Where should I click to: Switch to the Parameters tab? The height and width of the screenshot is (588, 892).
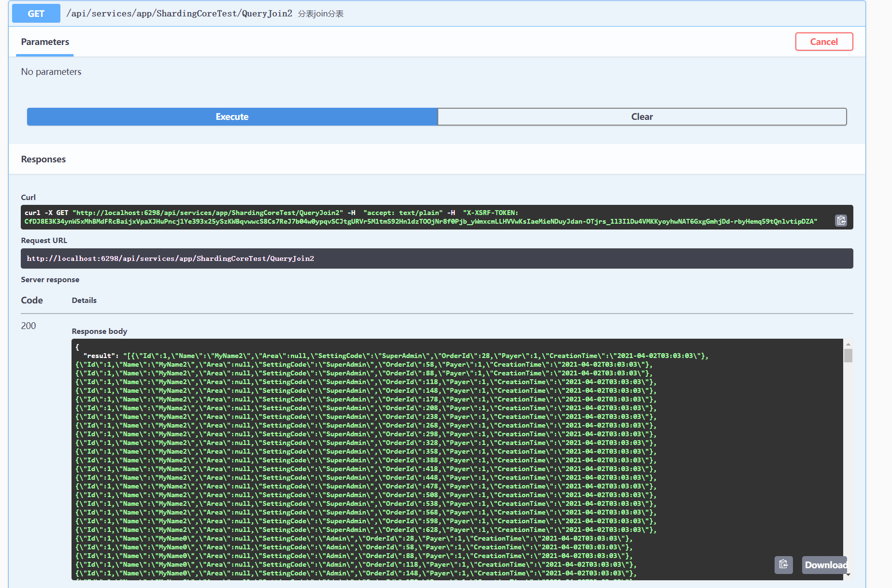point(45,42)
